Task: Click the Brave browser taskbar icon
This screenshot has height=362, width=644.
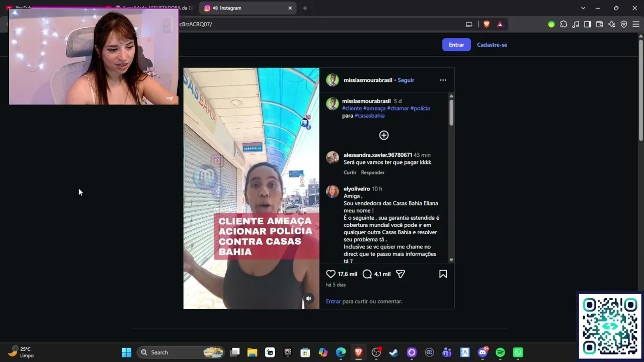Action: [x=358, y=352]
